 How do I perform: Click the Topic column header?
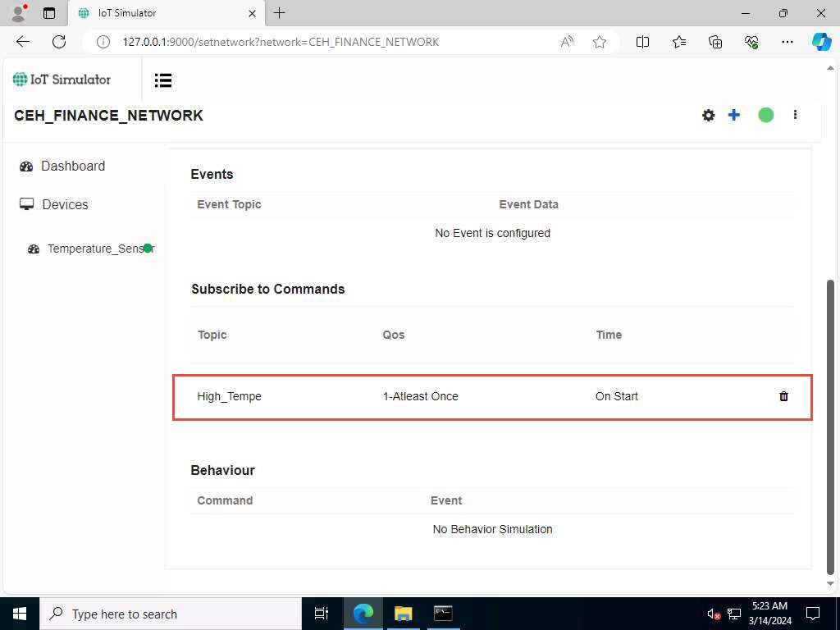[212, 335]
